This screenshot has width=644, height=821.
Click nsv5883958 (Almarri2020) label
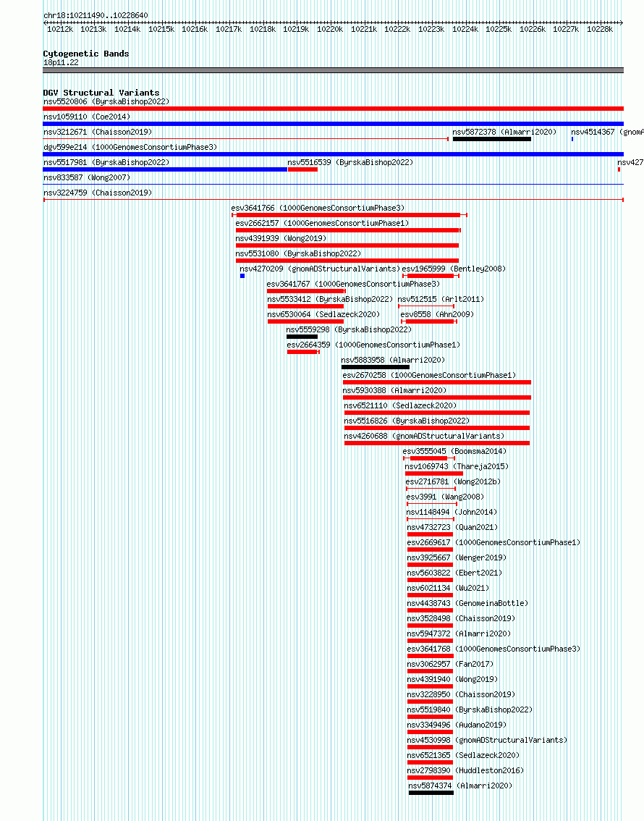coord(393,360)
